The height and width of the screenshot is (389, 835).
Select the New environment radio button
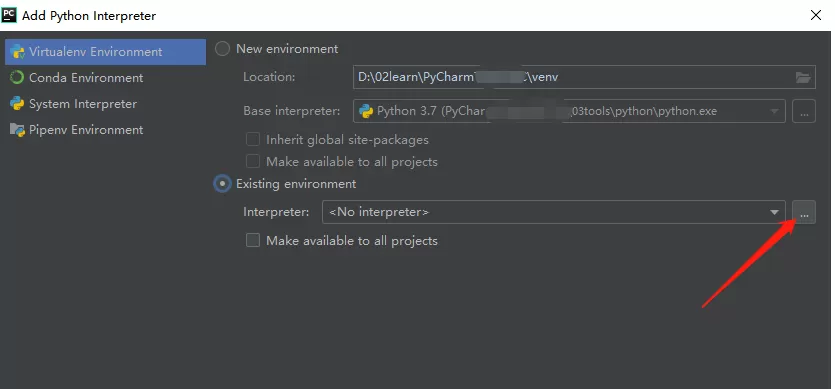[x=223, y=49]
